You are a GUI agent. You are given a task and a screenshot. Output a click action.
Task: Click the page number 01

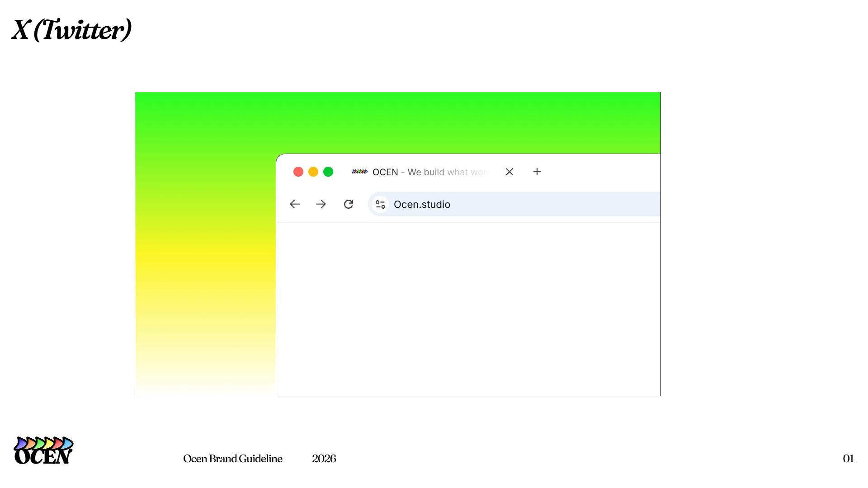pos(849,459)
